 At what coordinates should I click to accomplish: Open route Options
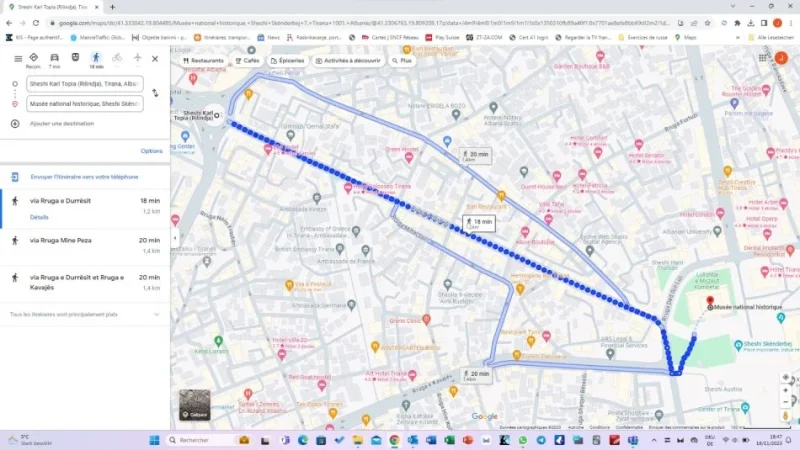point(151,151)
